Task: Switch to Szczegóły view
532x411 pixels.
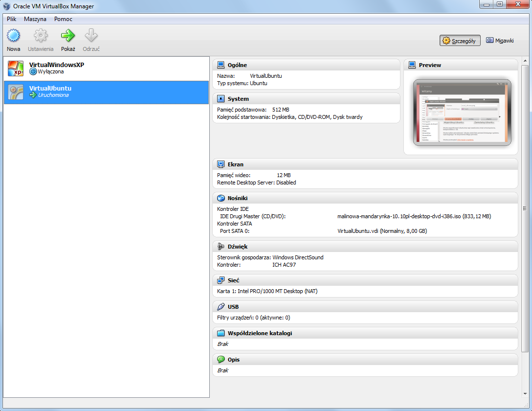Action: coord(460,41)
